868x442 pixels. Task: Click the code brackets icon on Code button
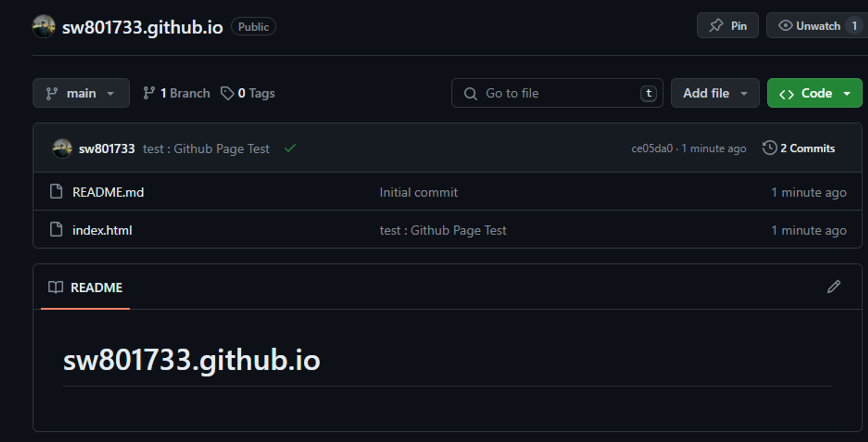pos(786,94)
